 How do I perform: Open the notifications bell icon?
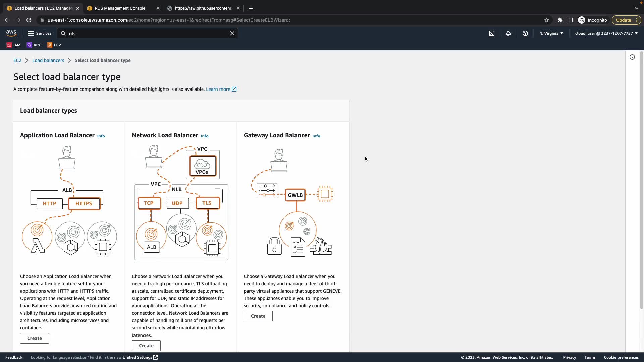pyautogui.click(x=508, y=33)
